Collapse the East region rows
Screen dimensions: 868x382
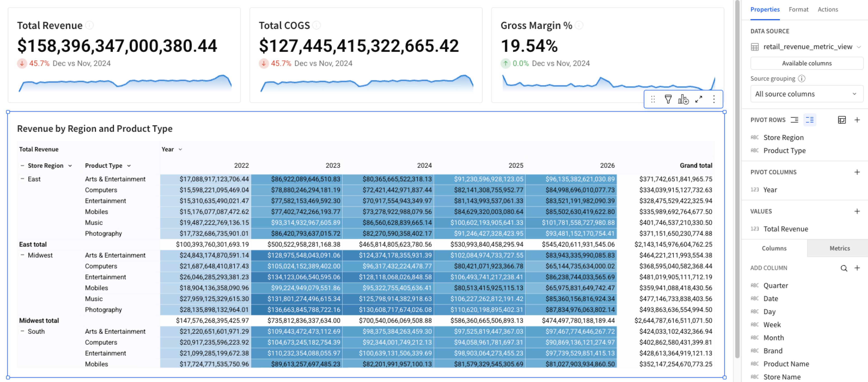22,179
